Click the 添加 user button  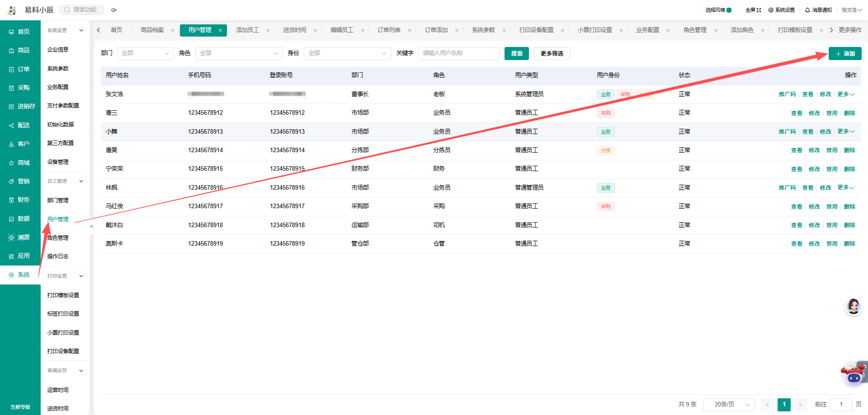click(x=845, y=53)
